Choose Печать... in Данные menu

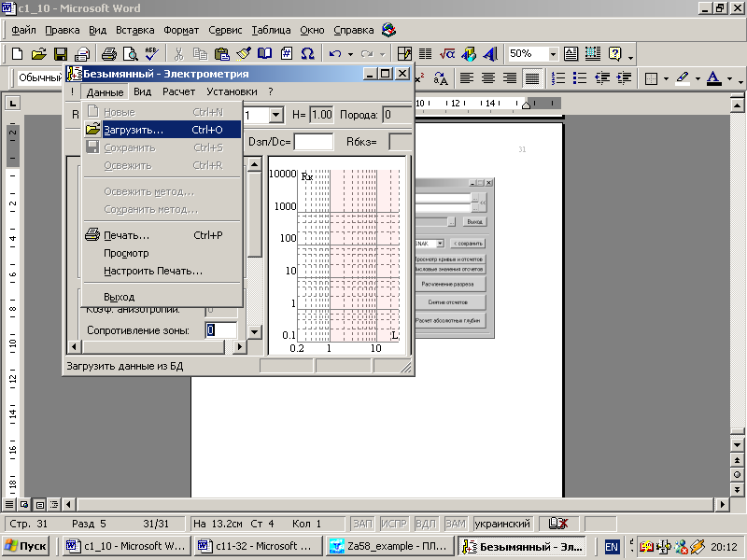pyautogui.click(x=162, y=235)
